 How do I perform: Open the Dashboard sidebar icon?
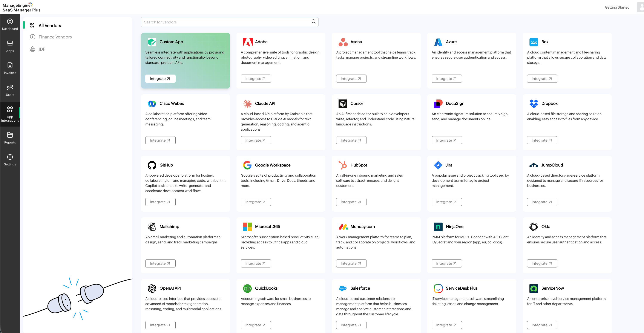[10, 24]
